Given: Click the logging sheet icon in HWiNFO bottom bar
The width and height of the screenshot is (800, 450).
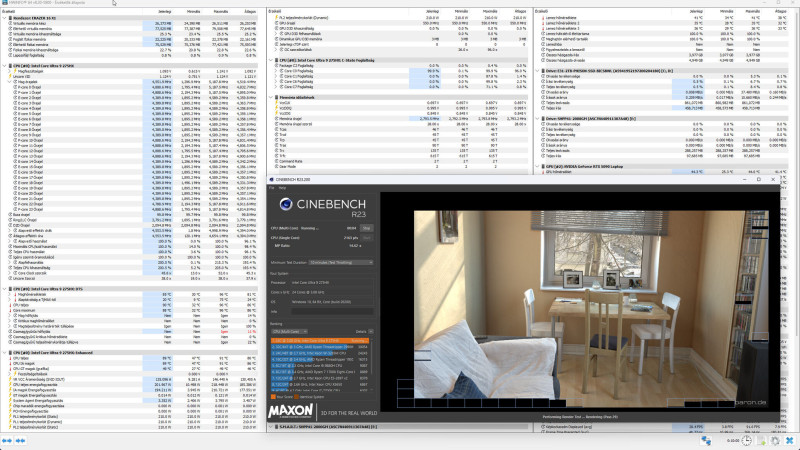Looking at the screenshot, I should (761, 441).
